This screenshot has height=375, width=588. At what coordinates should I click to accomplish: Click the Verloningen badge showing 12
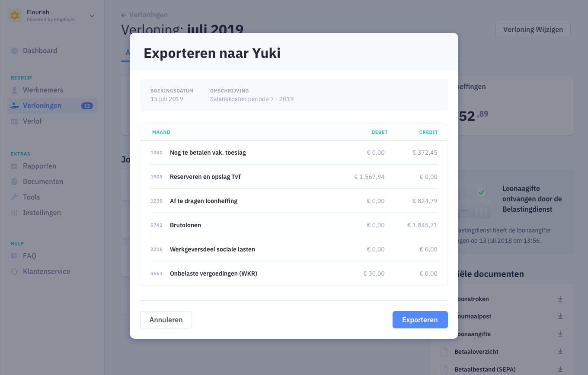click(x=87, y=106)
